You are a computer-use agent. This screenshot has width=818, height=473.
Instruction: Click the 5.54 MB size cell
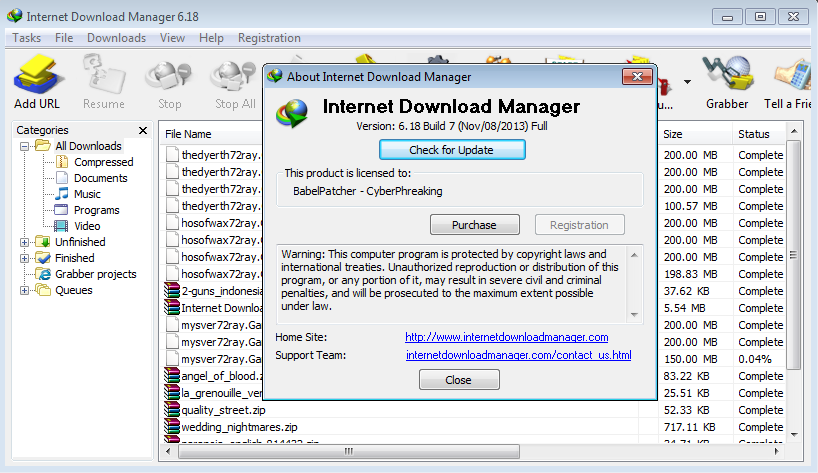click(x=685, y=308)
